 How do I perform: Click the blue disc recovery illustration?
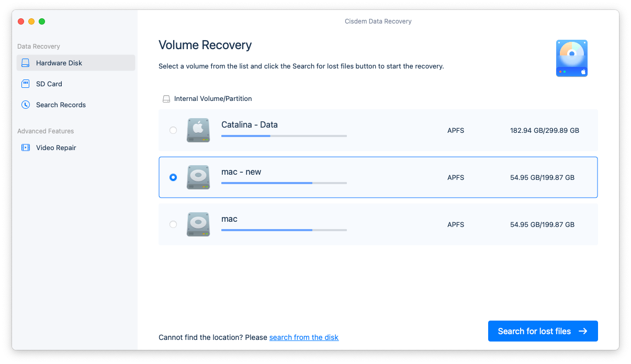[572, 58]
